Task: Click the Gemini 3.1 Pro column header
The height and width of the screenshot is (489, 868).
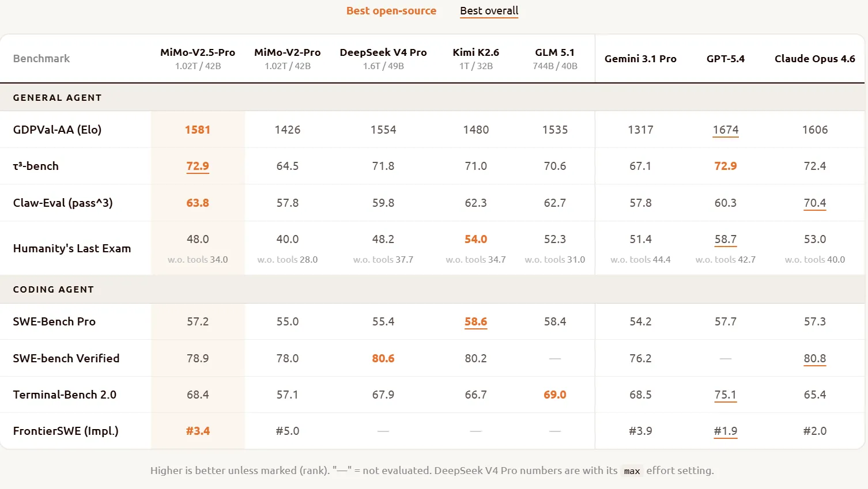Action: point(640,59)
